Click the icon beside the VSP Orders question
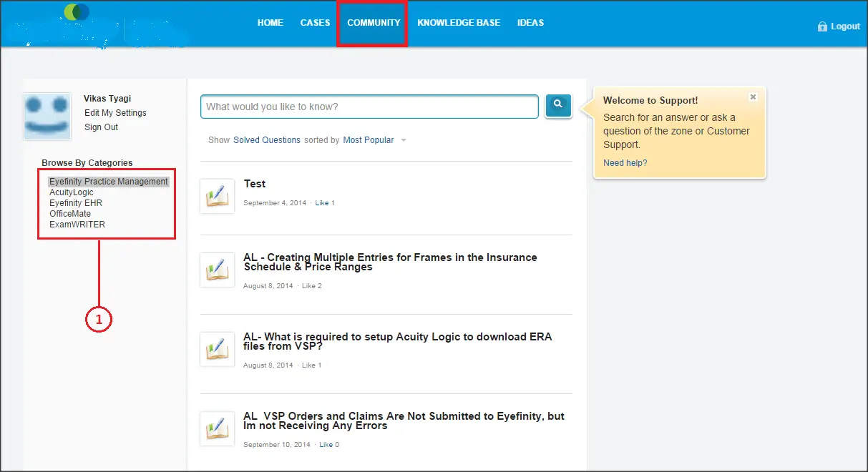The width and height of the screenshot is (868, 472). click(x=217, y=428)
